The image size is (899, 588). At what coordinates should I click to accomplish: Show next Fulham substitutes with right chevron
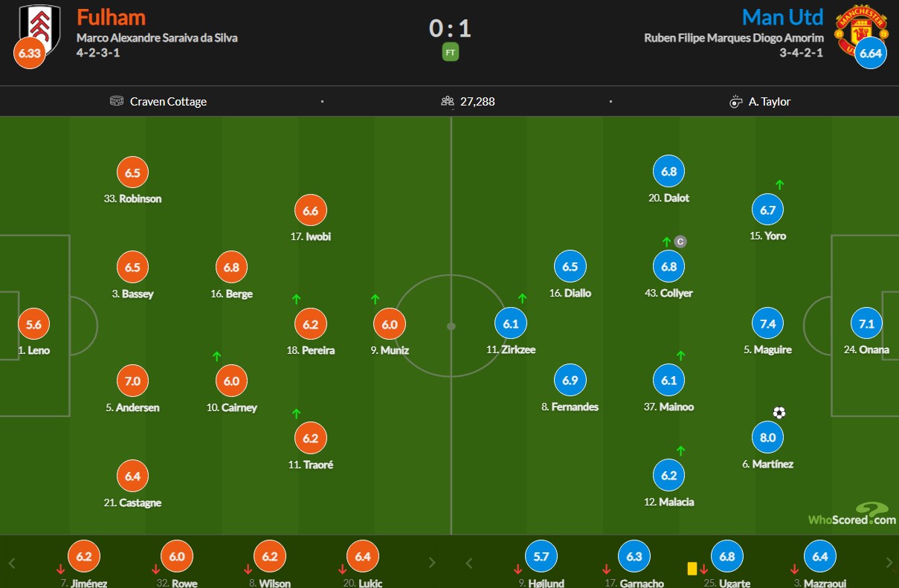point(432,563)
